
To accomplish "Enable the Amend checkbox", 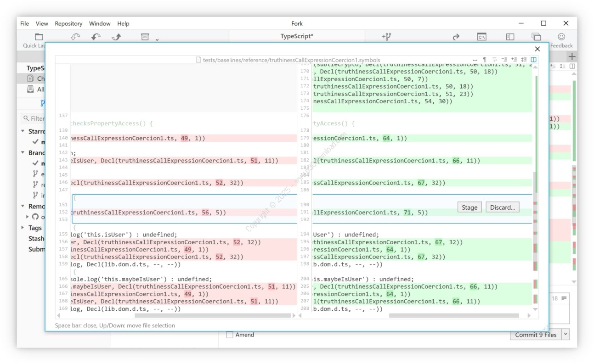I will click(230, 335).
